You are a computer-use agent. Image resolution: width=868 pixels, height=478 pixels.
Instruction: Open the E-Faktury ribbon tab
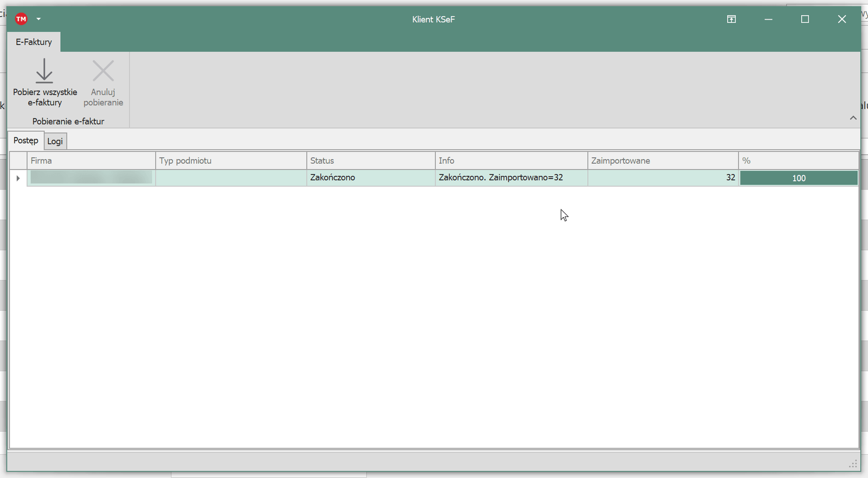coord(34,42)
